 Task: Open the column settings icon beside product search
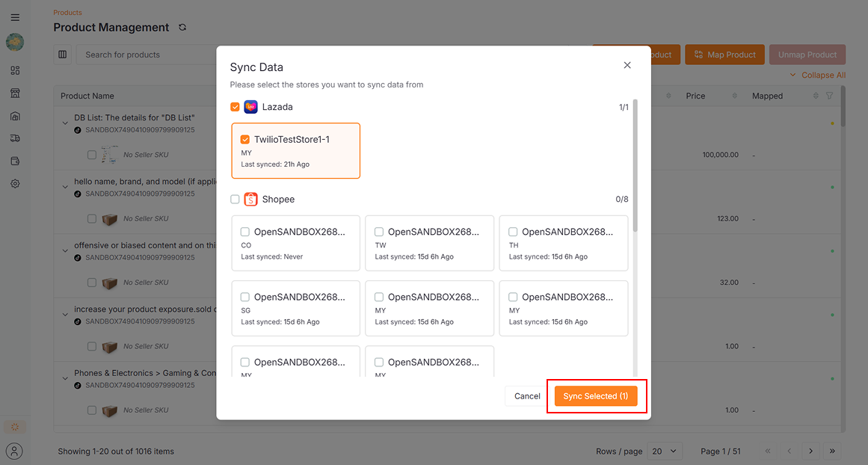pos(62,54)
